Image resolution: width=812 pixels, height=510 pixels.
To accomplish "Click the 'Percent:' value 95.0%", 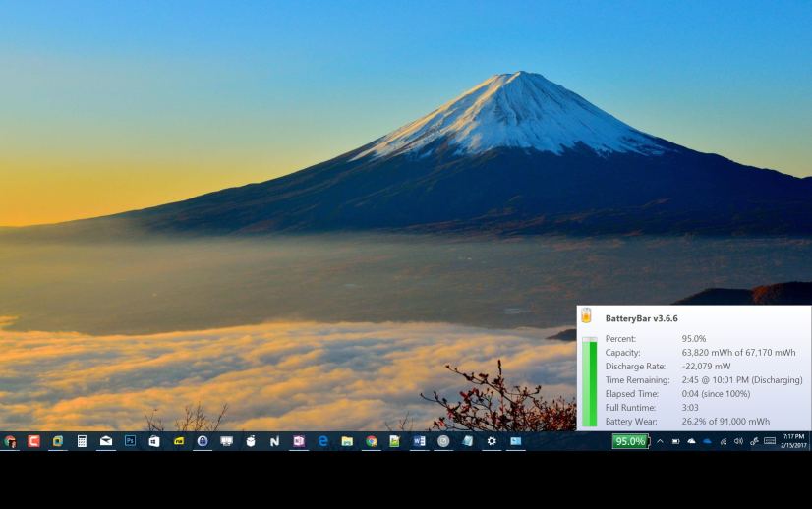I will tap(694, 339).
